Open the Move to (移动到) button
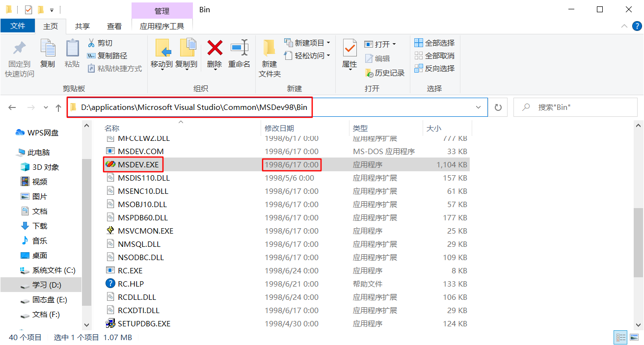This screenshot has width=644, height=345. click(x=161, y=54)
